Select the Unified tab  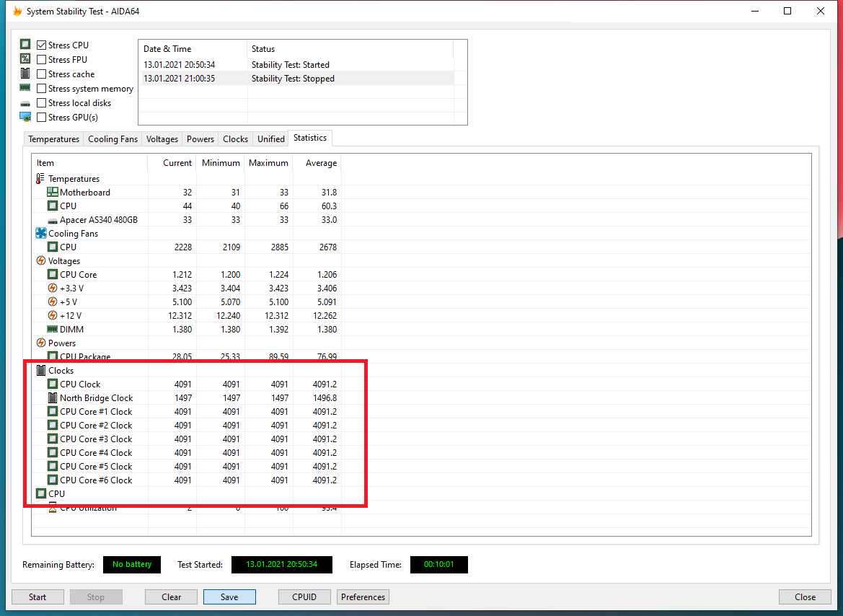[x=271, y=139]
